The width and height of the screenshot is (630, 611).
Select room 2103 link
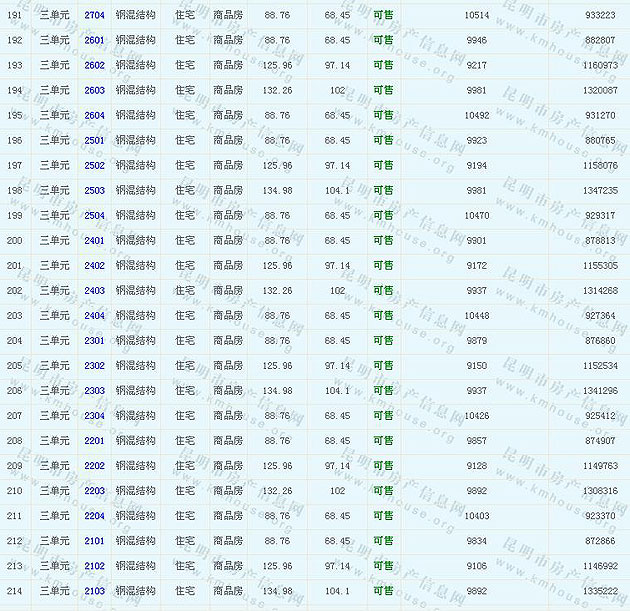click(x=94, y=590)
